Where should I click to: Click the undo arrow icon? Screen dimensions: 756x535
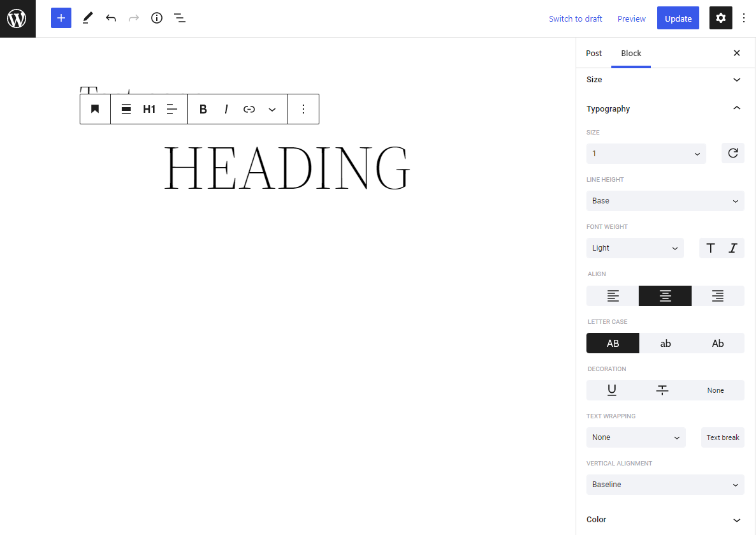point(111,18)
